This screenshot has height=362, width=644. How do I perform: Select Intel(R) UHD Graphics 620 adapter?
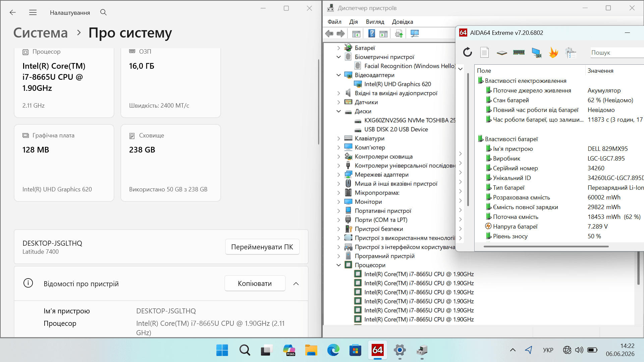pyautogui.click(x=397, y=84)
